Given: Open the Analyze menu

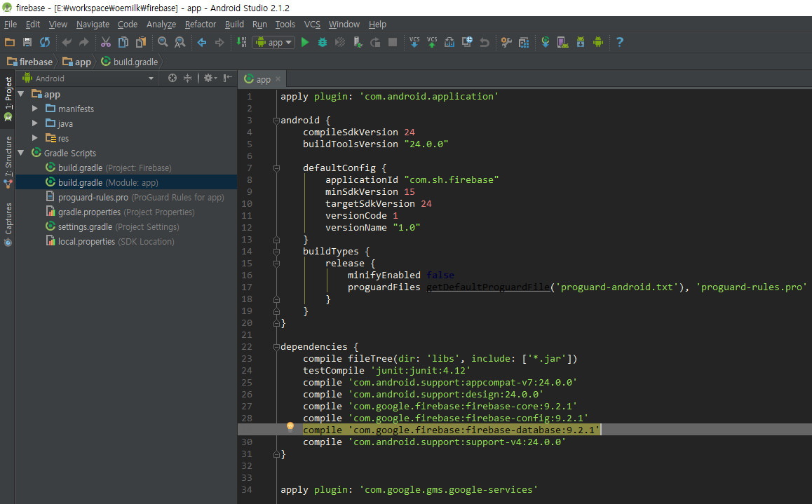Looking at the screenshot, I should coord(161,25).
